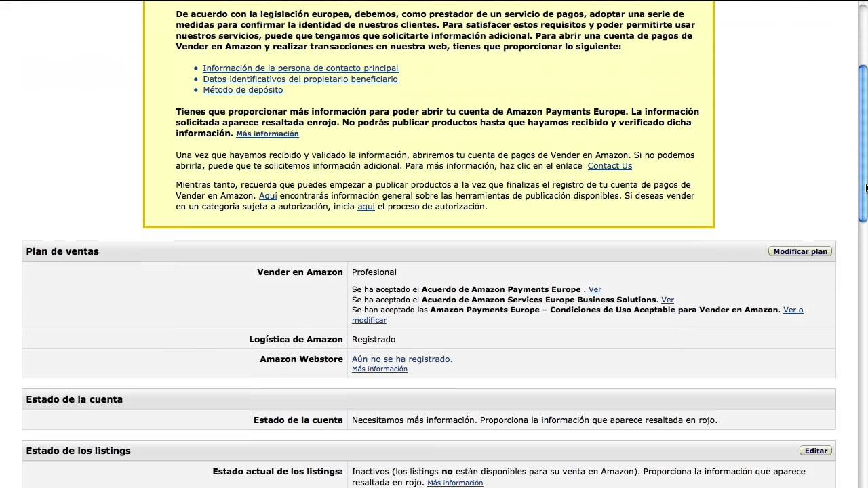
Task: Click 'Aquí' link about publishing tools
Action: coord(268,196)
